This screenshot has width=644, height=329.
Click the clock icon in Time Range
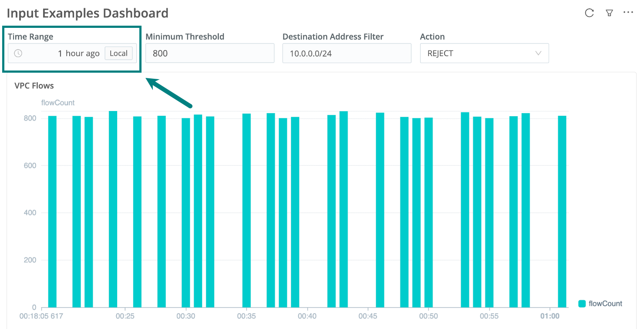[18, 54]
